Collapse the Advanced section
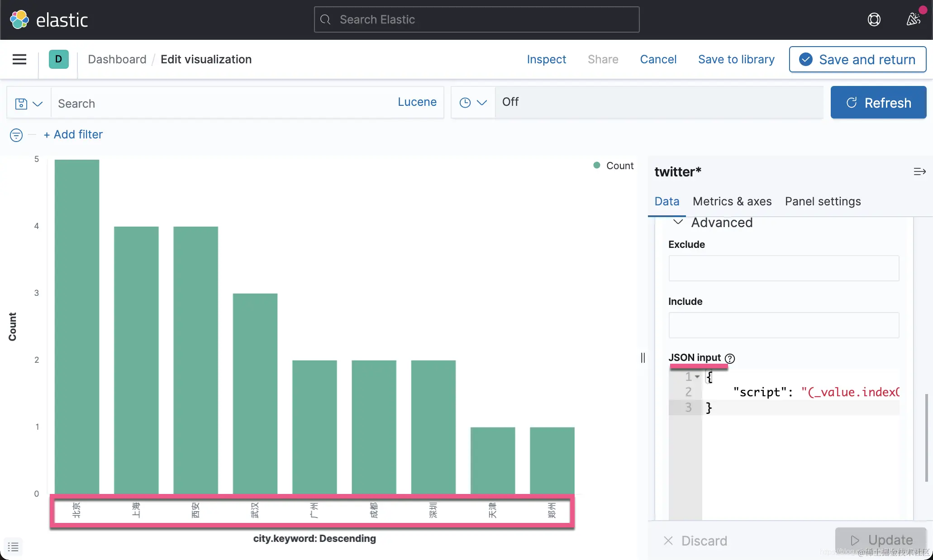The image size is (933, 560). coord(678,222)
